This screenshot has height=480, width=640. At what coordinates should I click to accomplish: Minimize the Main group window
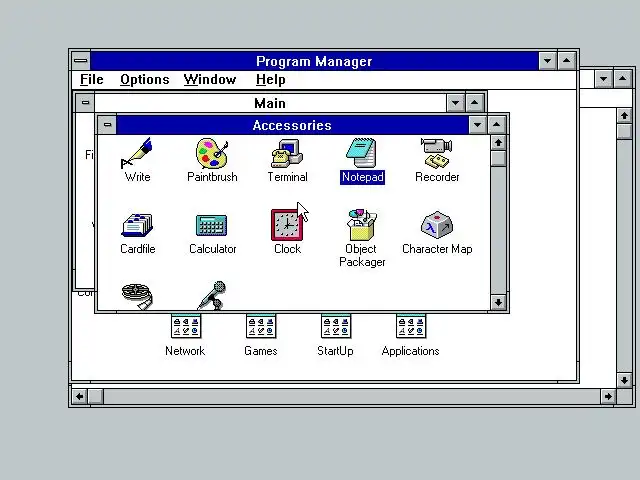coord(455,103)
